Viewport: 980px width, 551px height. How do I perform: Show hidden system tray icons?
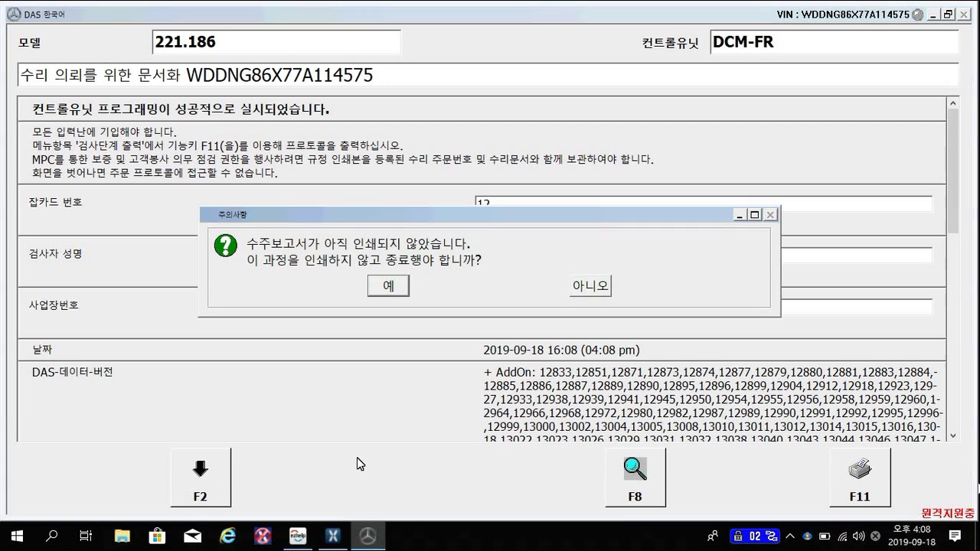(x=790, y=536)
